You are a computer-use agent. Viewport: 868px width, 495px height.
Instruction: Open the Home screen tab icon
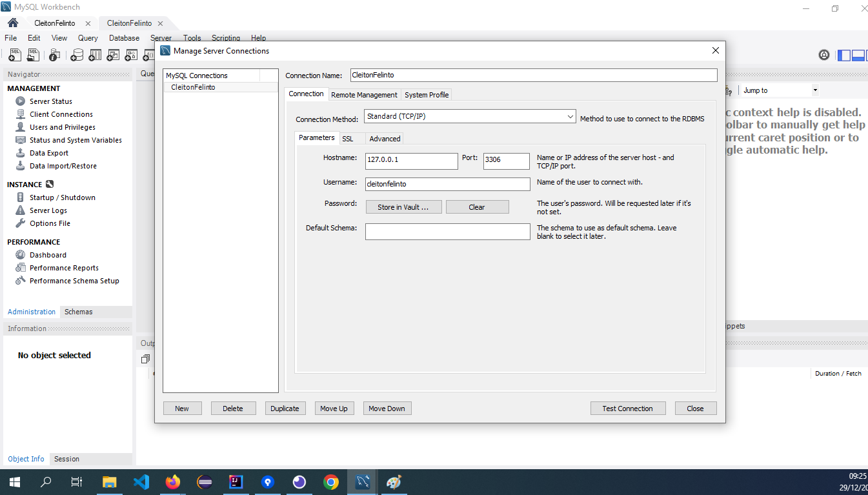12,23
